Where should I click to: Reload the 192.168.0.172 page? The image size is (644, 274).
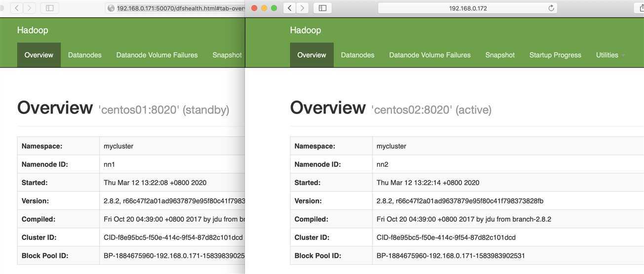[x=551, y=8]
